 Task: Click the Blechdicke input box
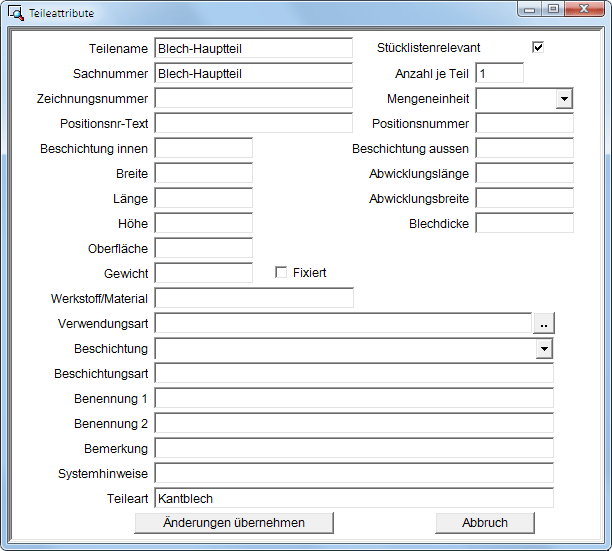525,223
